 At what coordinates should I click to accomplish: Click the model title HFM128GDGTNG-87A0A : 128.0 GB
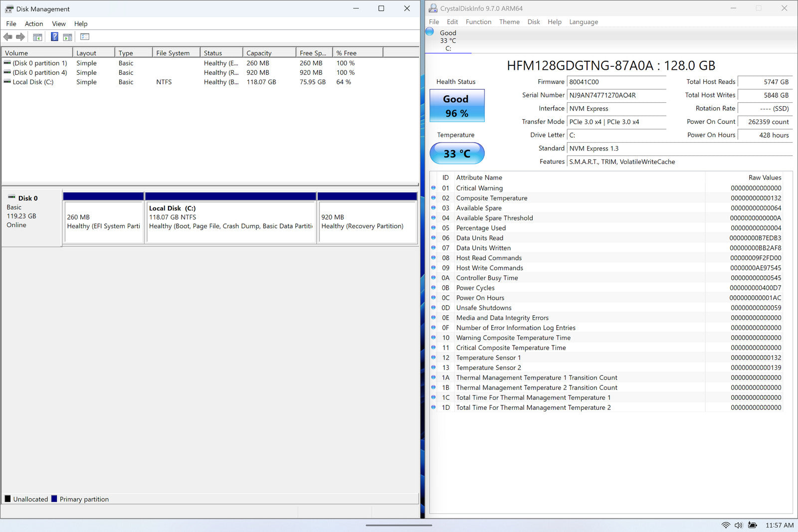[x=611, y=65]
